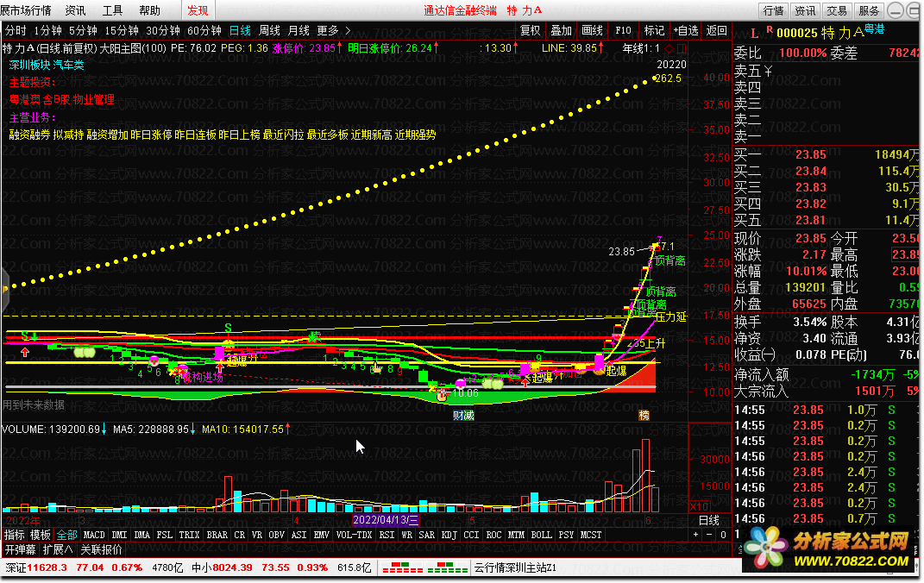
Task: Click the 复权 toolbar button
Action: [530, 31]
